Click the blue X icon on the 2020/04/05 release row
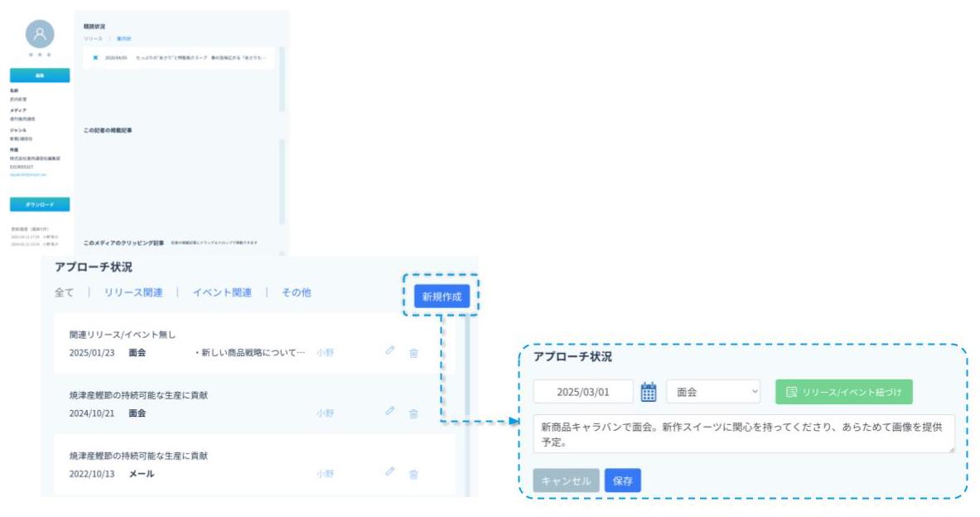 (95, 57)
